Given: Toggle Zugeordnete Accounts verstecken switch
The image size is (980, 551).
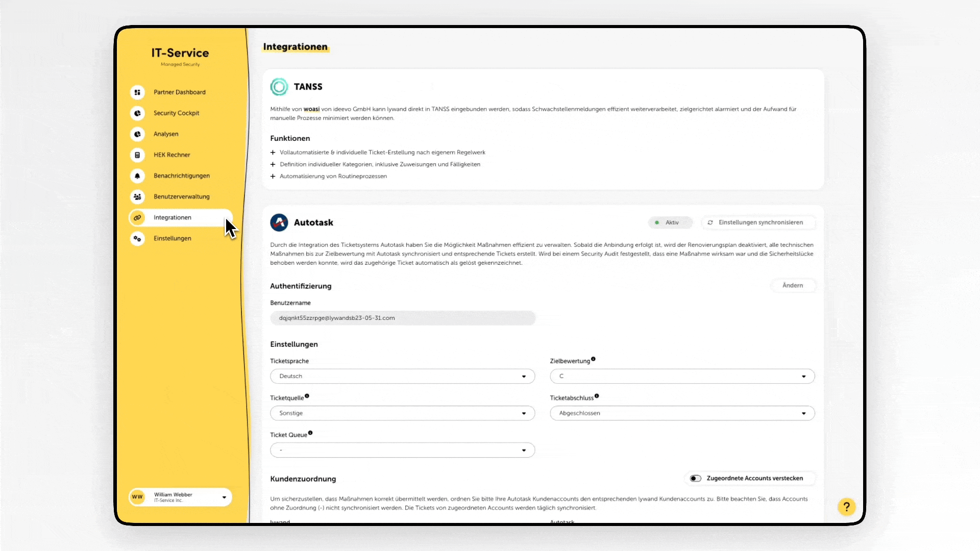Looking at the screenshot, I should 695,479.
